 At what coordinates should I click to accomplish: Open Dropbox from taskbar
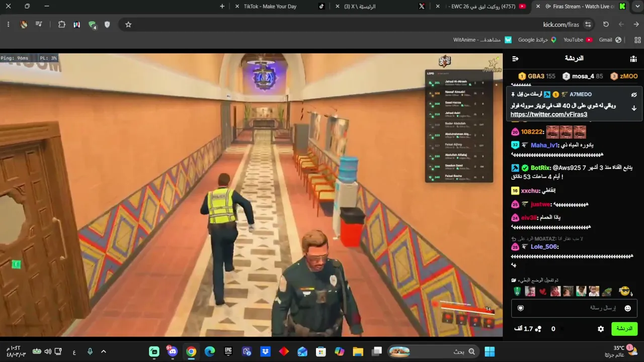[x=265, y=351]
